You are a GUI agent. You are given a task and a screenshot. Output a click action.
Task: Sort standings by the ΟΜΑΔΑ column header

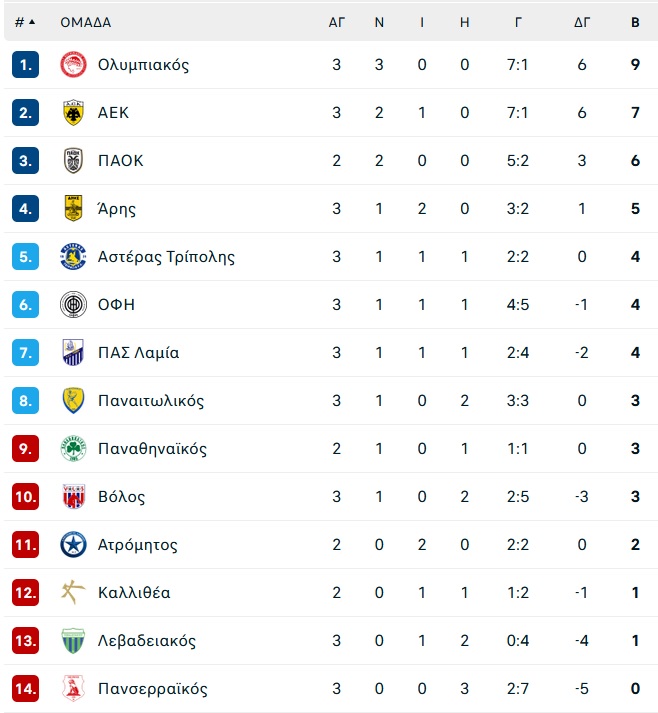85,22
